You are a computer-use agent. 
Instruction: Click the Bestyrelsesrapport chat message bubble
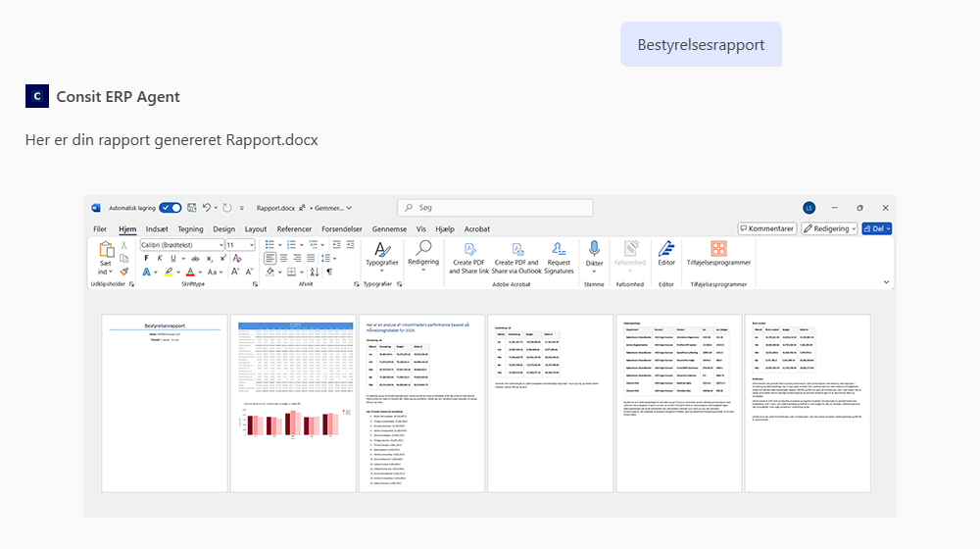pos(701,44)
